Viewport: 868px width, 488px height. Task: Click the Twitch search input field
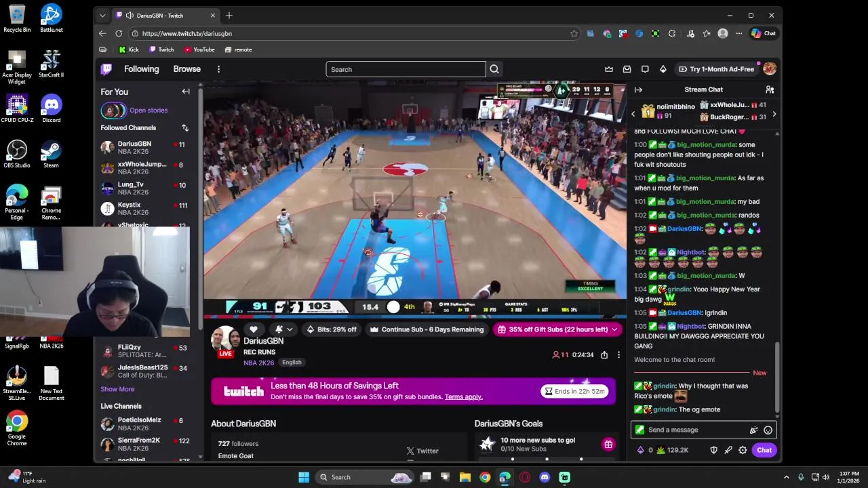(406, 69)
